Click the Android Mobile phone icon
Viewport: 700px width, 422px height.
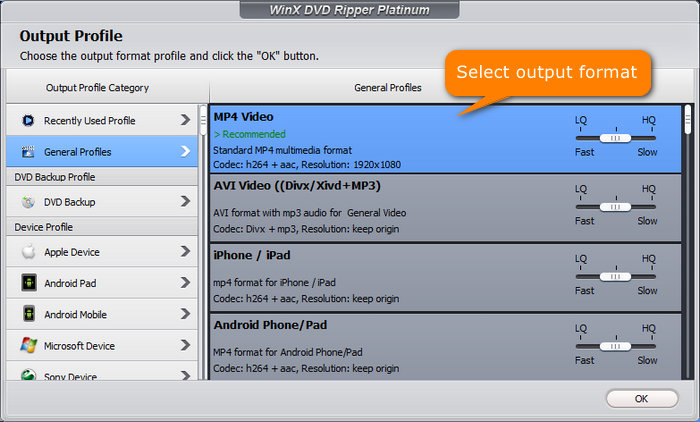[29, 314]
